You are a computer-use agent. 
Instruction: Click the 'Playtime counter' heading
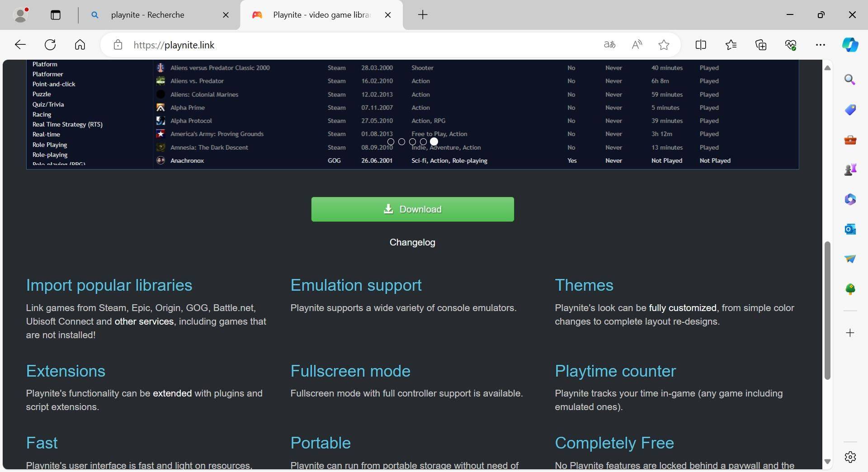coord(615,371)
